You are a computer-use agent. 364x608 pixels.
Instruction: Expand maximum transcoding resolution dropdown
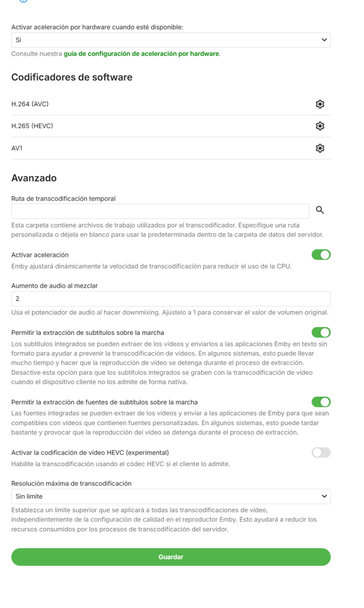(171, 497)
